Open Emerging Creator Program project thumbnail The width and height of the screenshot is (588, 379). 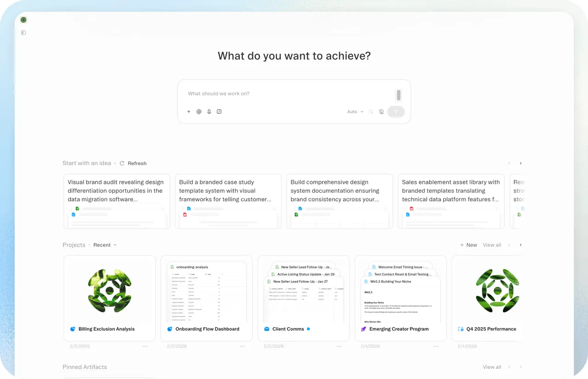401,291
